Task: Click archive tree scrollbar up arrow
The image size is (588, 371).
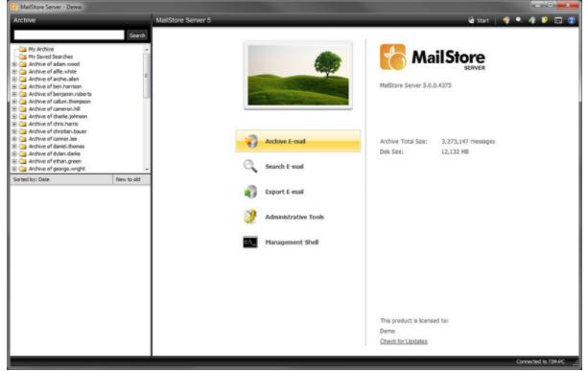Action: click(x=147, y=50)
